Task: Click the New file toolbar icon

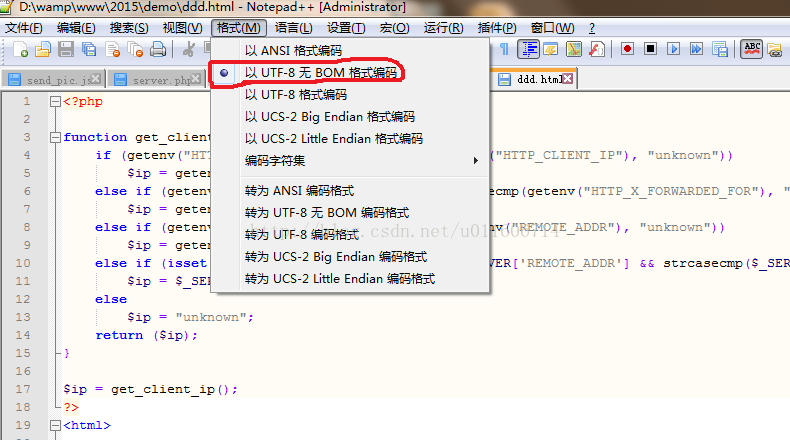Action: click(x=21, y=49)
